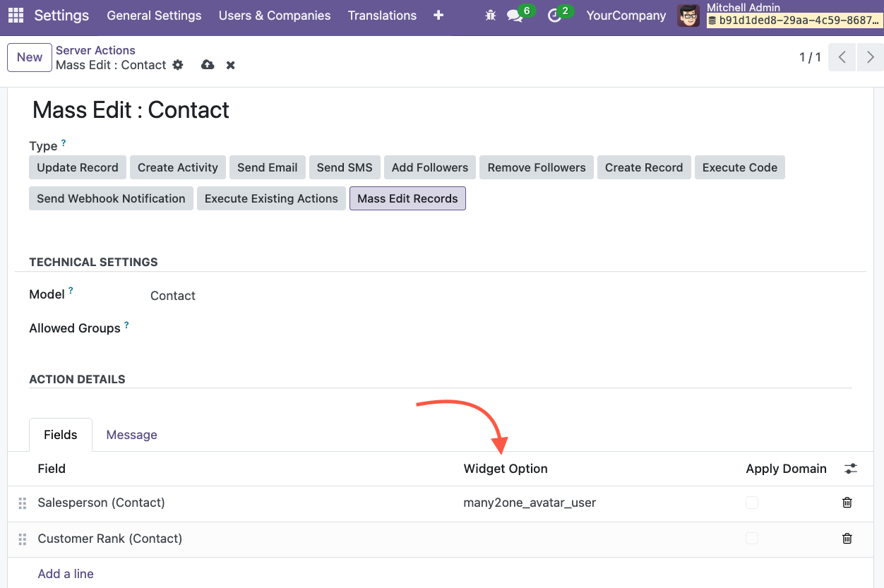The width and height of the screenshot is (884, 588).
Task: Switch to the Fields tab
Action: pos(61,435)
